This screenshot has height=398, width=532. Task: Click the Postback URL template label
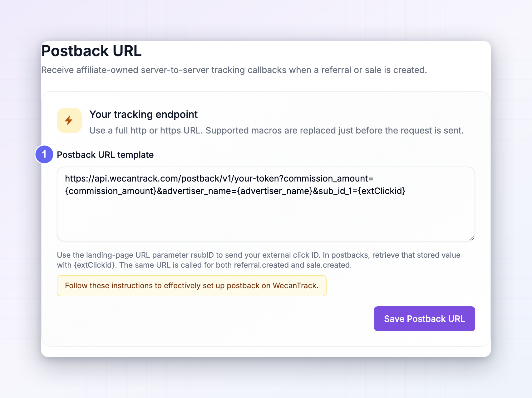point(105,155)
